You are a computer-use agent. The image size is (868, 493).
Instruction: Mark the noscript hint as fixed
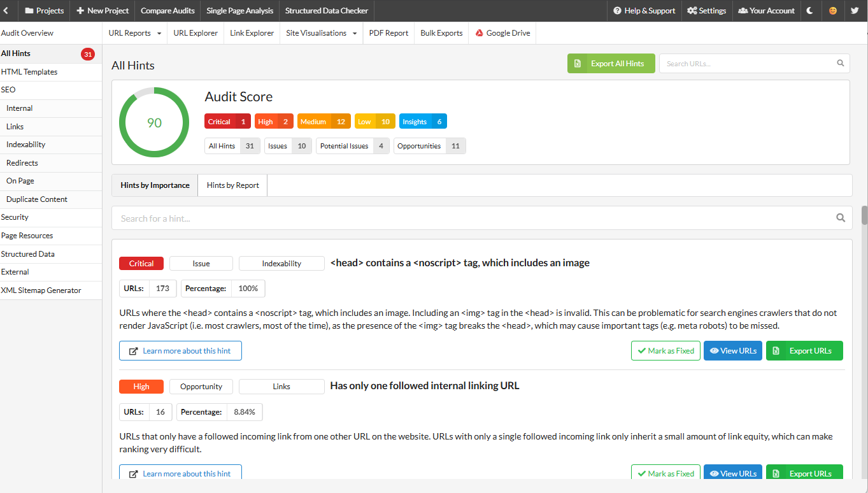click(x=665, y=351)
